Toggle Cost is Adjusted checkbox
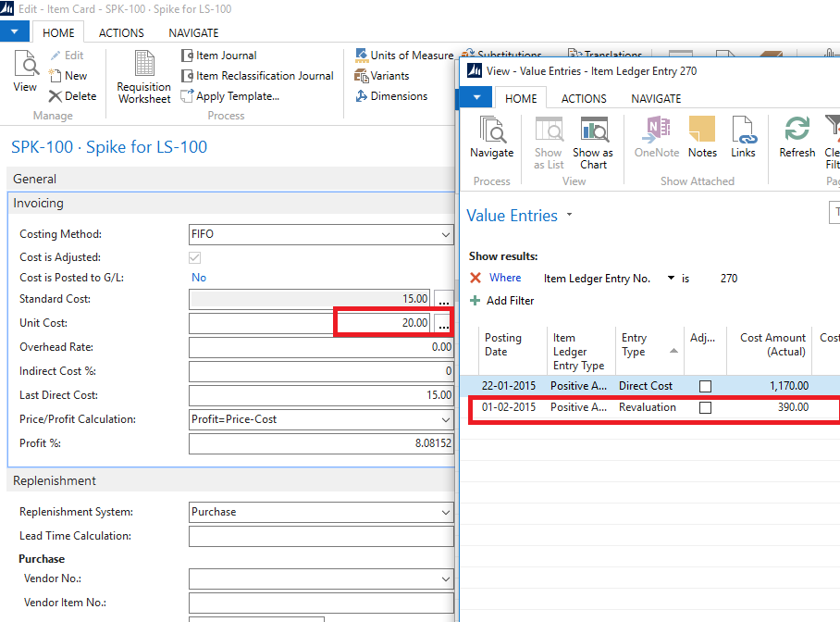This screenshot has width=840, height=622. coord(194,257)
